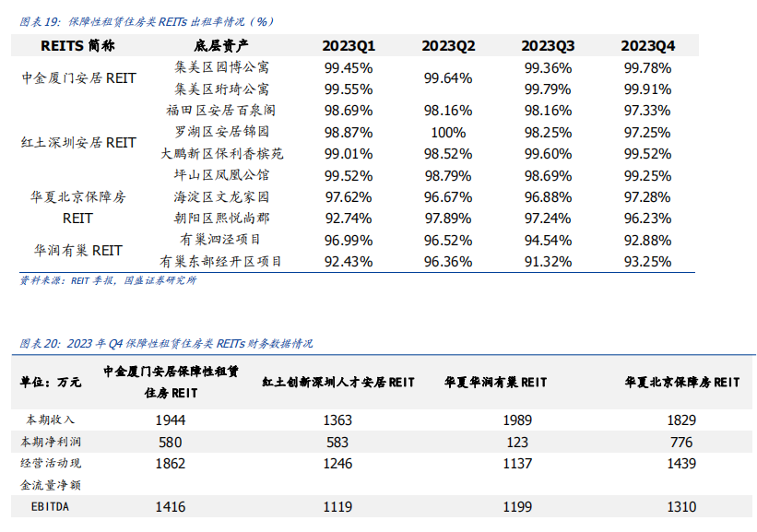Select the 92.74% value cell

tap(349, 219)
